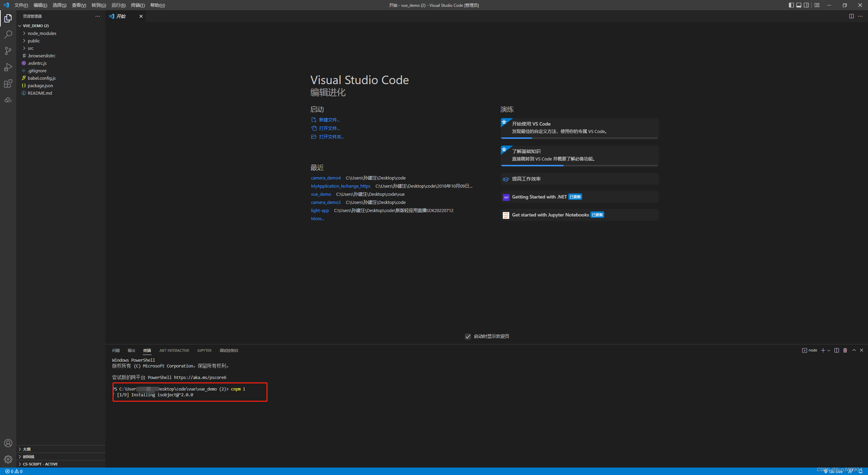Open the 编辑(E) menu
868x475 pixels.
click(x=40, y=5)
